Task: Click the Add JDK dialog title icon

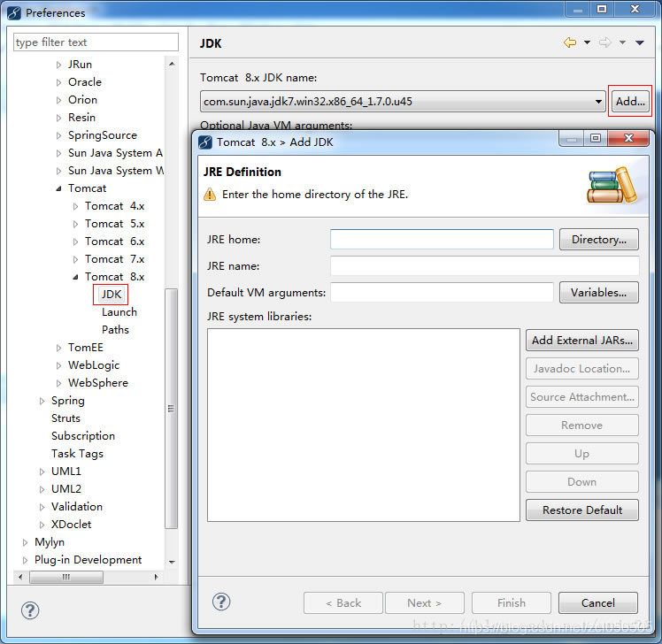Action: coord(205,142)
